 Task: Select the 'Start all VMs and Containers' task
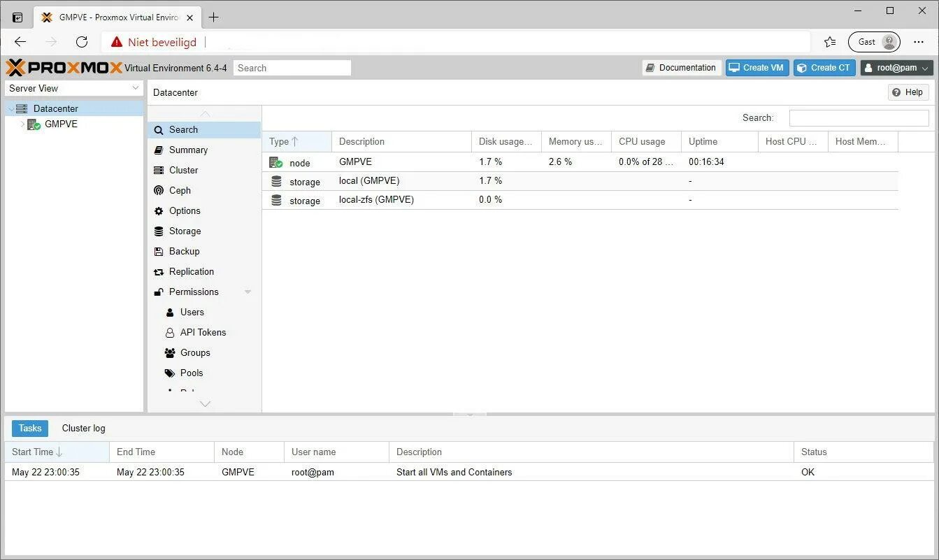[x=469, y=472]
